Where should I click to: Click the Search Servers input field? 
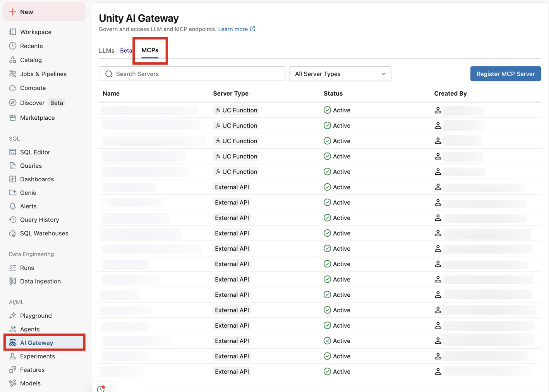(191, 74)
